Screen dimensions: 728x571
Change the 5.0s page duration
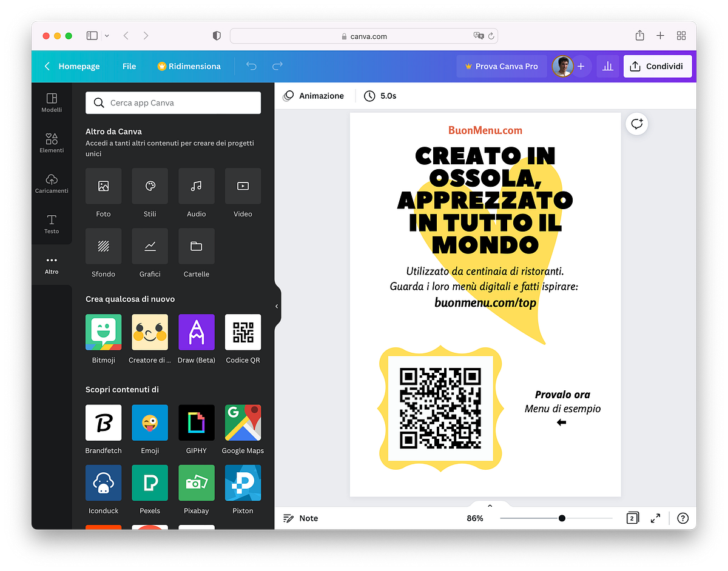click(x=380, y=96)
